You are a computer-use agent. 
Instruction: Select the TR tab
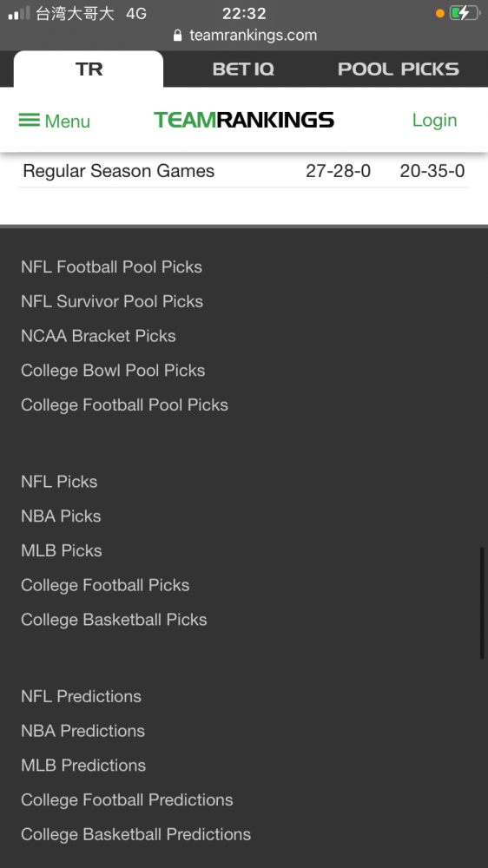(89, 69)
